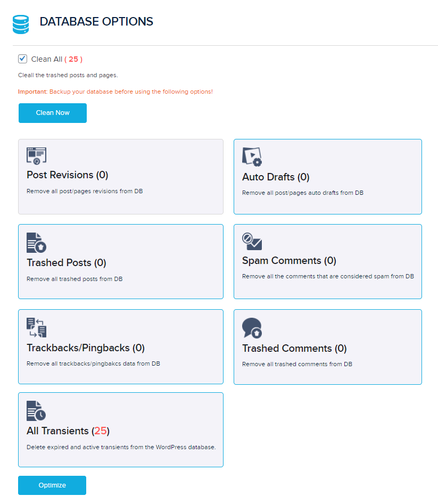
Task: Select the Trashed Comments (0) title
Action: pos(294,349)
